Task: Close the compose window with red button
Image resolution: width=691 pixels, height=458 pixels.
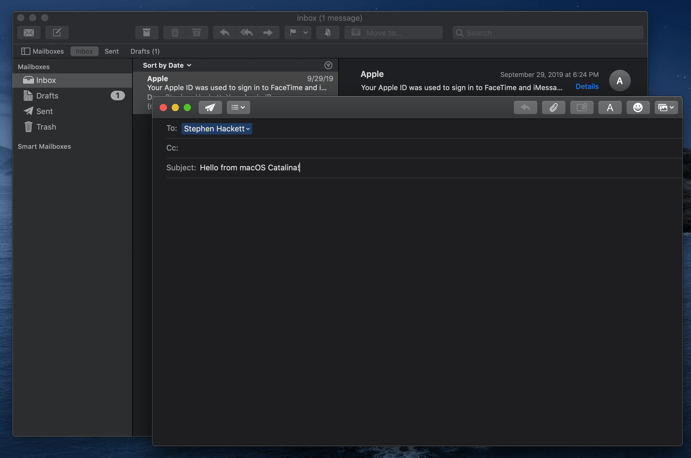Action: point(163,108)
